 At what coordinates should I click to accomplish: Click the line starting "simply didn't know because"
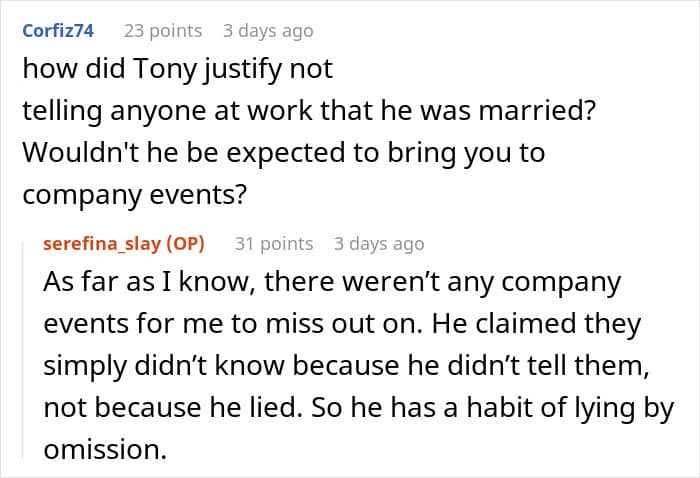(x=348, y=365)
